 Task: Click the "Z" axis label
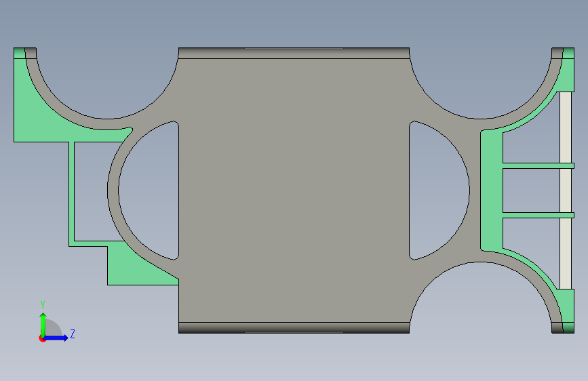click(x=73, y=334)
